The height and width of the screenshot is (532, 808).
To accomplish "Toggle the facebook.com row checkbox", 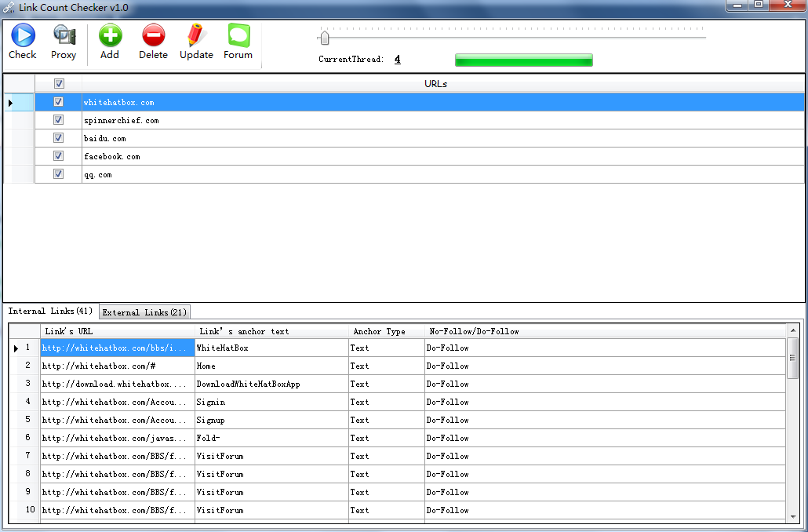I will [58, 156].
